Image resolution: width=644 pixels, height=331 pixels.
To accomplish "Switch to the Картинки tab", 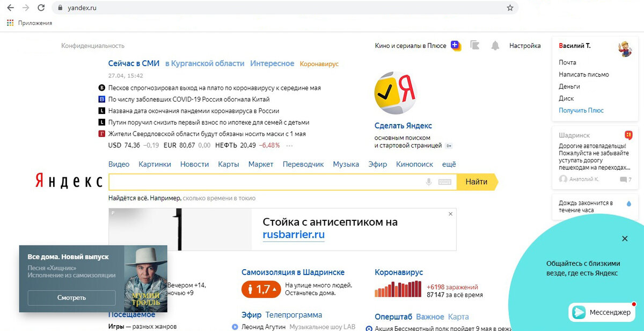I will 155,164.
